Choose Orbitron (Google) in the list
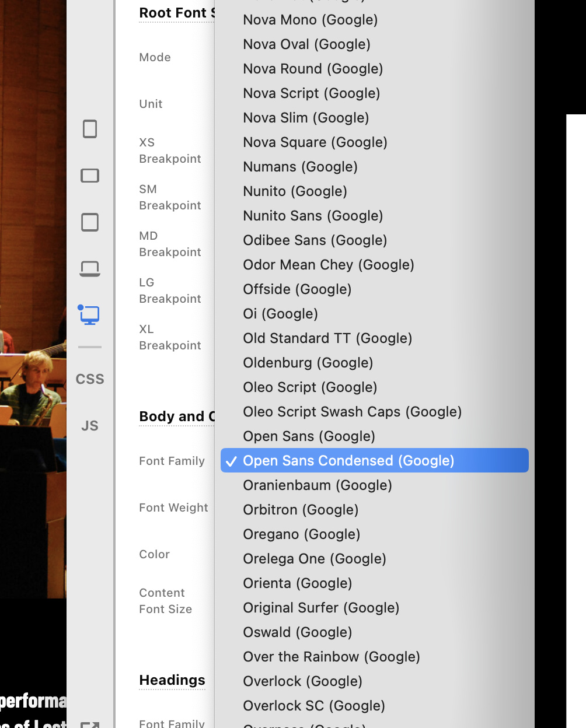Screen dimensions: 586x728 click(301, 510)
